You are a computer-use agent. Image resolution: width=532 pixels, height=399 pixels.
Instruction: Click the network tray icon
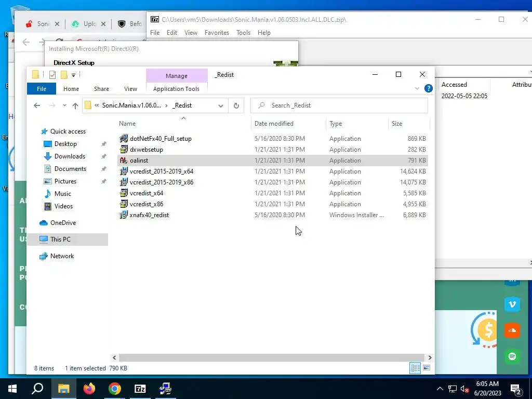click(x=453, y=389)
